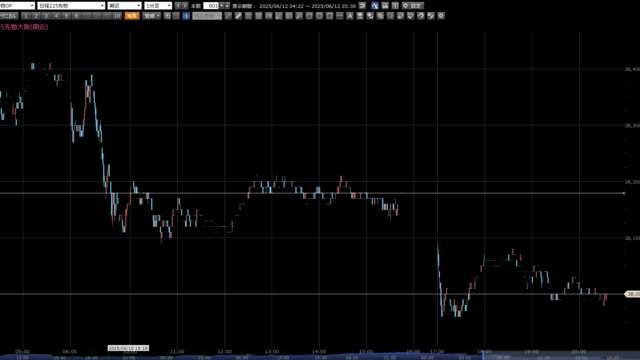Open the greyed dropdown beside crosshair button
Image resolution: width=640 pixels, height=360 pixels.
(207, 16)
